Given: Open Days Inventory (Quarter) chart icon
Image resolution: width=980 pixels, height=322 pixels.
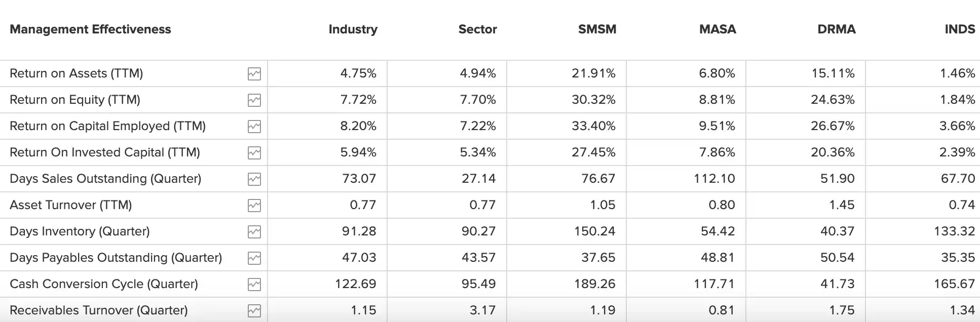Looking at the screenshot, I should click(x=254, y=232).
